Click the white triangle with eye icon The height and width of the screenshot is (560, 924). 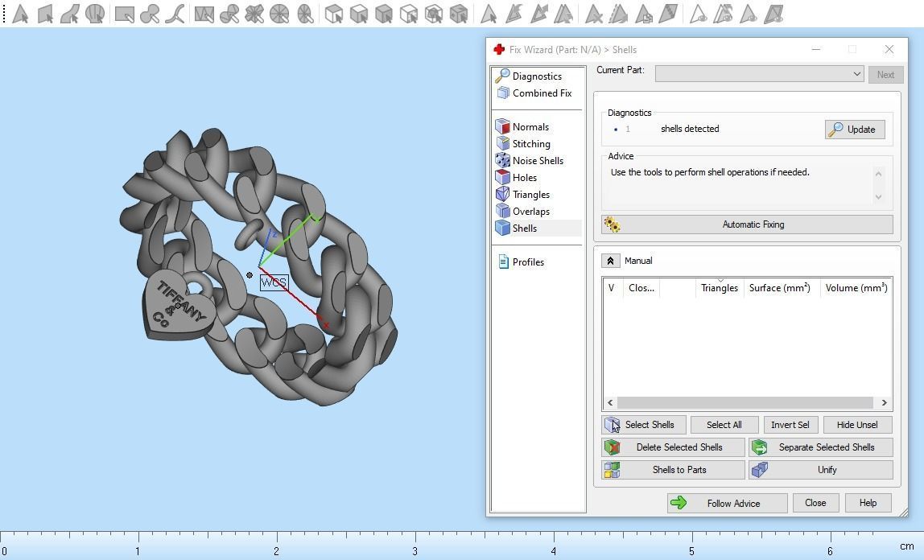coord(698,14)
